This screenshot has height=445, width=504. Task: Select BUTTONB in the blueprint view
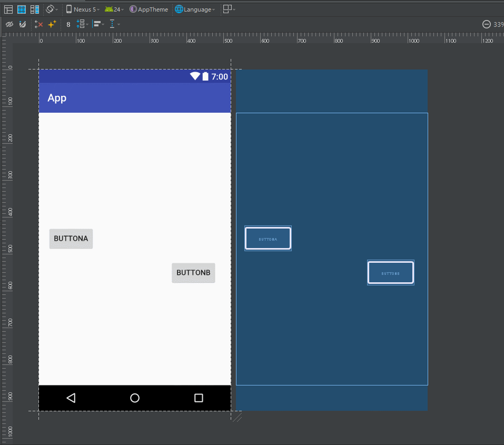[390, 273]
